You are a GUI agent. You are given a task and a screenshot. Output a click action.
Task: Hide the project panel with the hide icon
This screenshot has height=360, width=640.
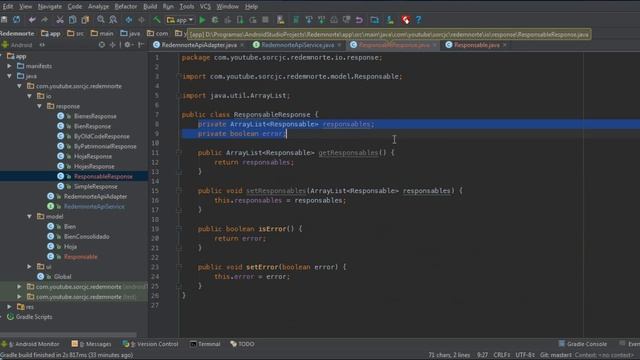pyautogui.click(x=141, y=45)
